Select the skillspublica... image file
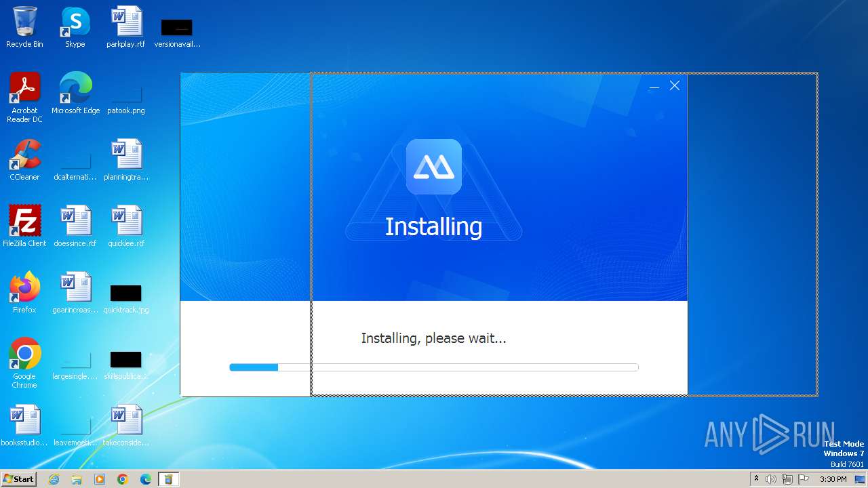 click(x=126, y=365)
